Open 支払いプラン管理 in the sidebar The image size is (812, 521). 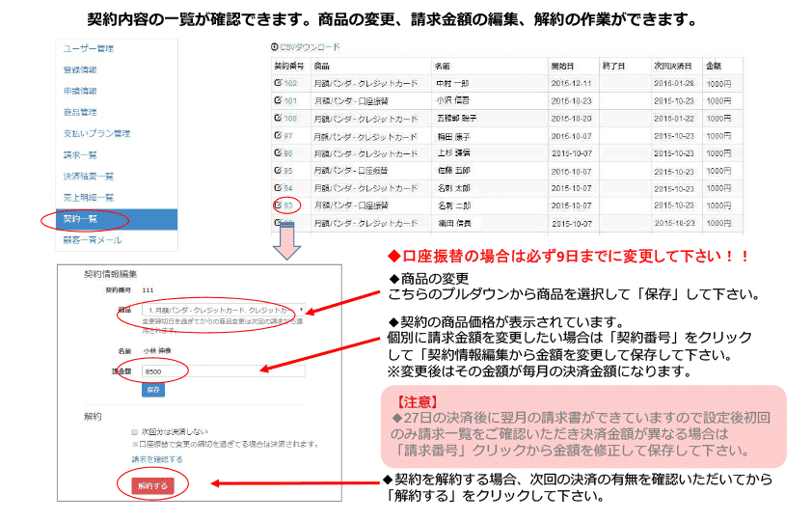[x=96, y=133]
